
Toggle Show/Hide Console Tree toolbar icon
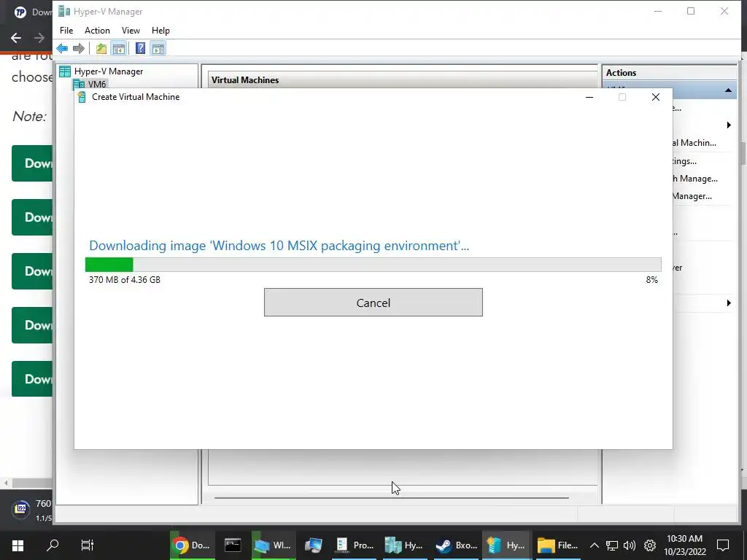click(x=119, y=48)
